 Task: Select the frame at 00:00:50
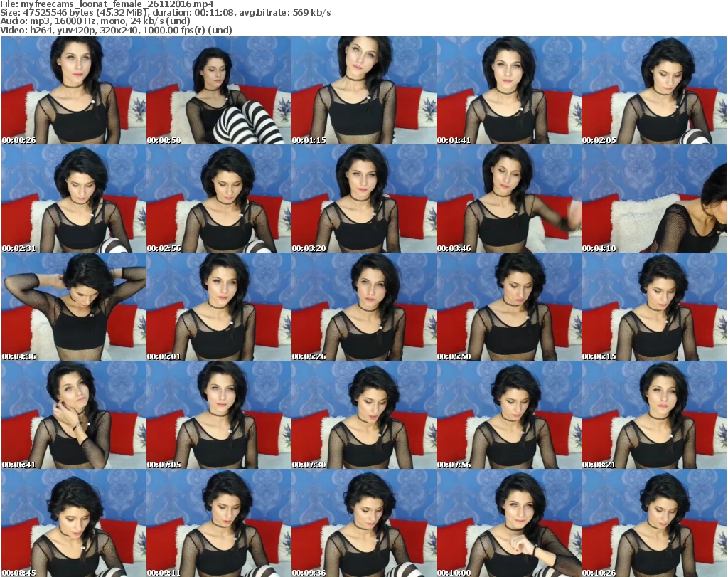point(218,90)
